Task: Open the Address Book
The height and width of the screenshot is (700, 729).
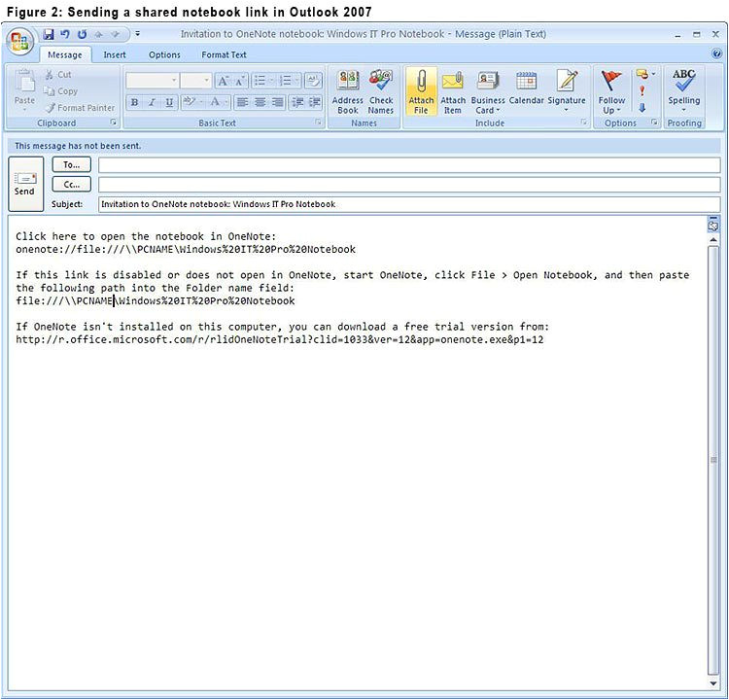Action: coord(347,83)
